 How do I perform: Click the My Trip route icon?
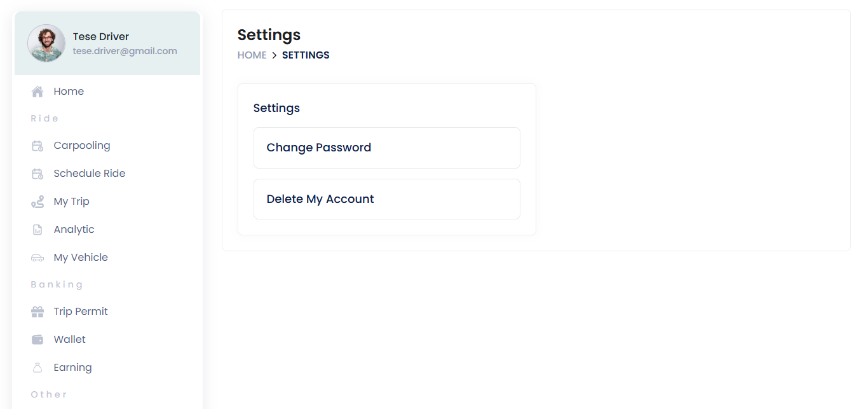pos(37,202)
